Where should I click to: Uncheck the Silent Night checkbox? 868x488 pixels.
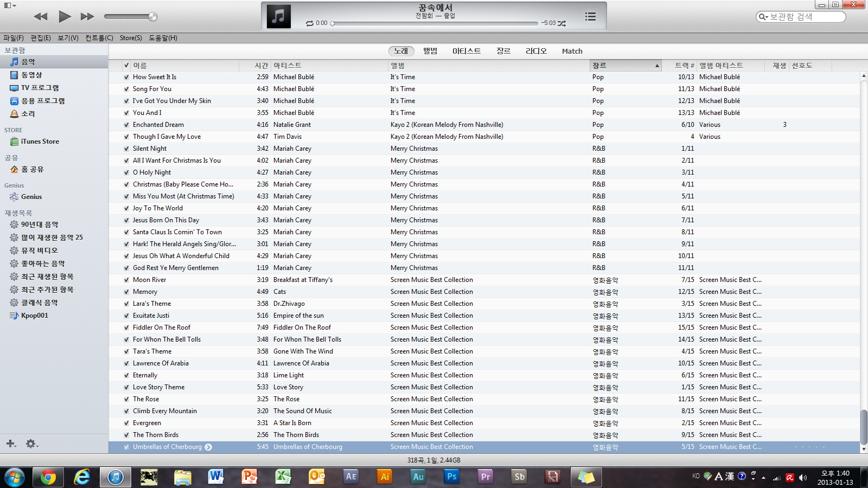pos(126,149)
